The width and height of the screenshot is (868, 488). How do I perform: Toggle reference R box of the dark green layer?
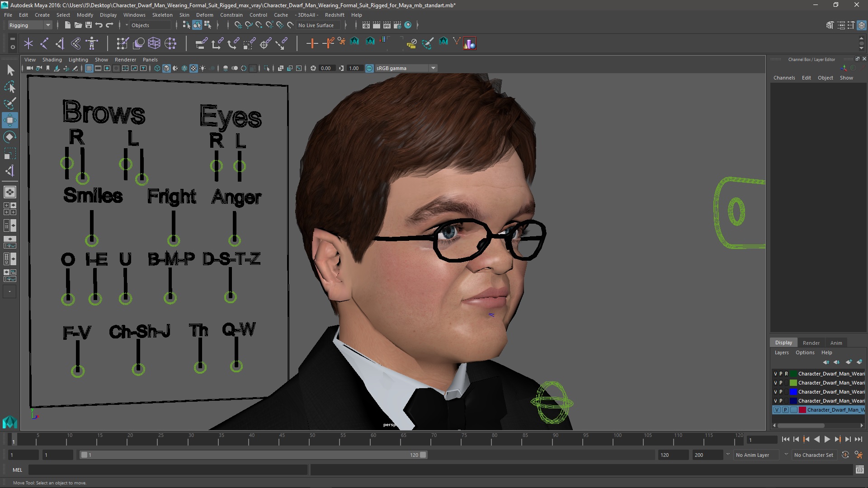coord(786,374)
